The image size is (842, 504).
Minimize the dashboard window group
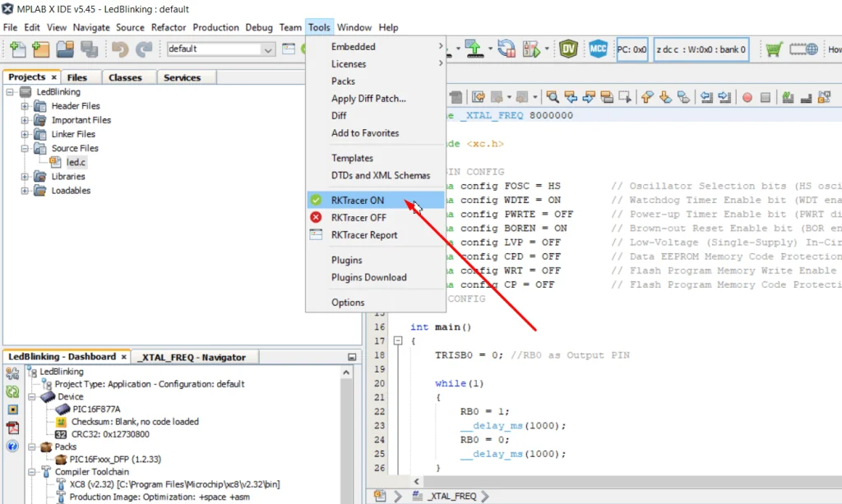(x=352, y=358)
